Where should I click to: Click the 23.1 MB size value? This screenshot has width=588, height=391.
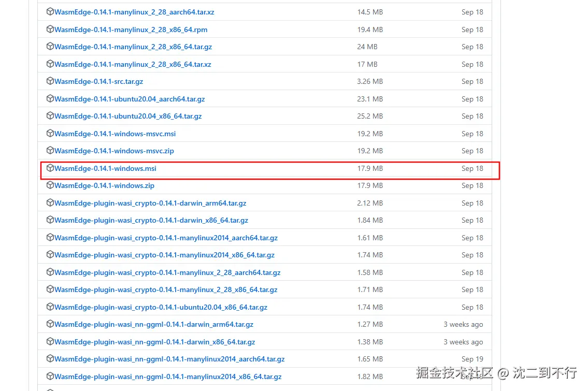point(370,99)
